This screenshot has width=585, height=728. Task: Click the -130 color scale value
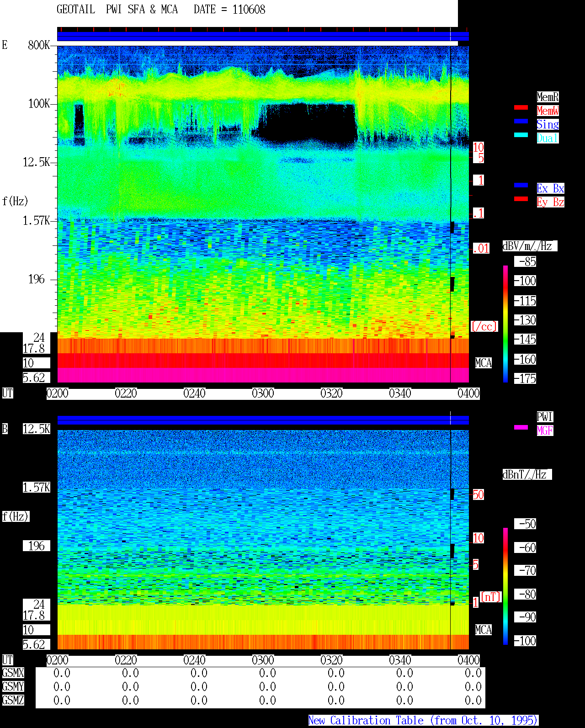point(525,320)
